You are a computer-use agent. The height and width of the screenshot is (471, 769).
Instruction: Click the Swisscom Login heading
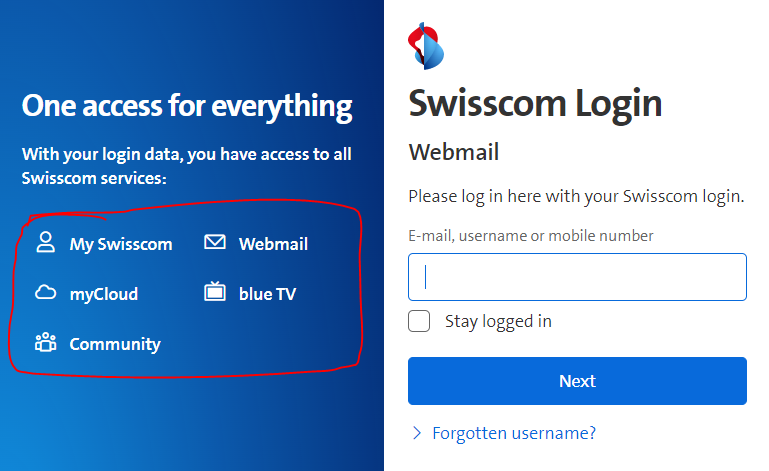[x=535, y=103]
